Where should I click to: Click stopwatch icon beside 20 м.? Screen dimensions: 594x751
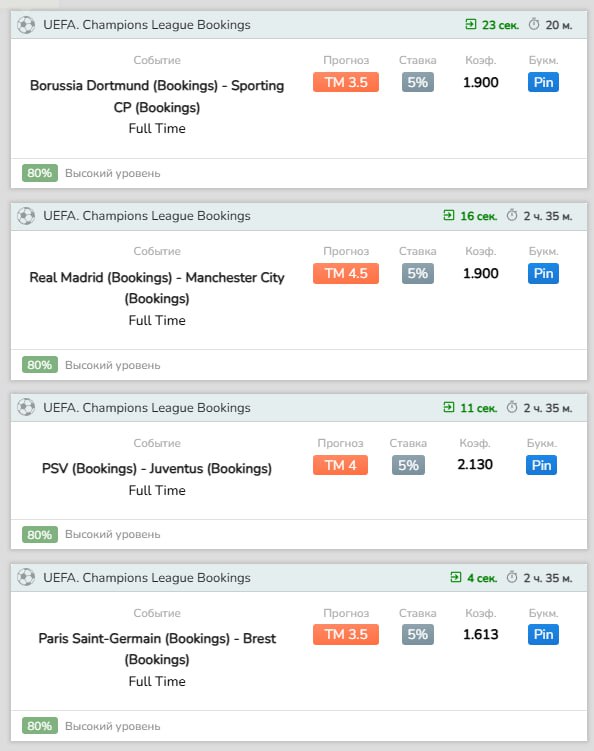click(534, 24)
